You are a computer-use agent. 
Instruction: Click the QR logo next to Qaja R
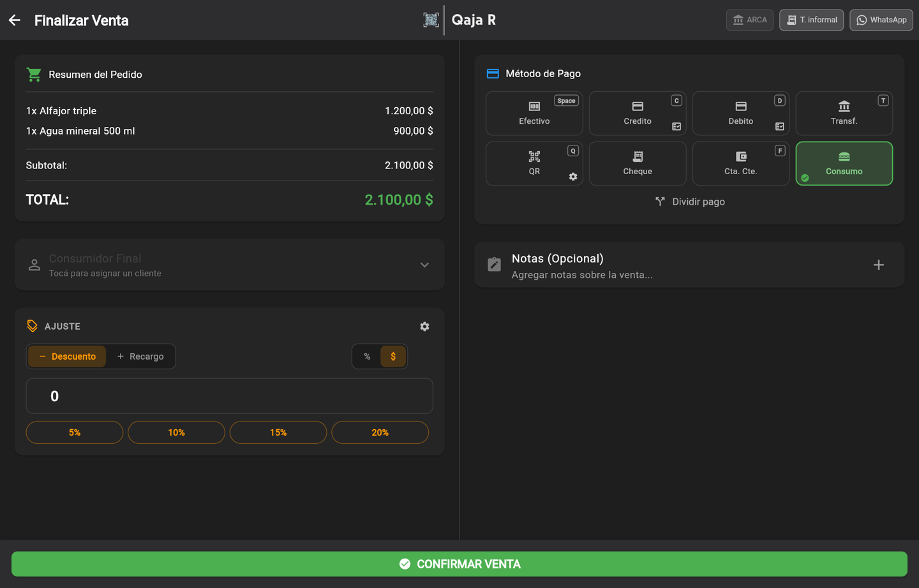[431, 20]
